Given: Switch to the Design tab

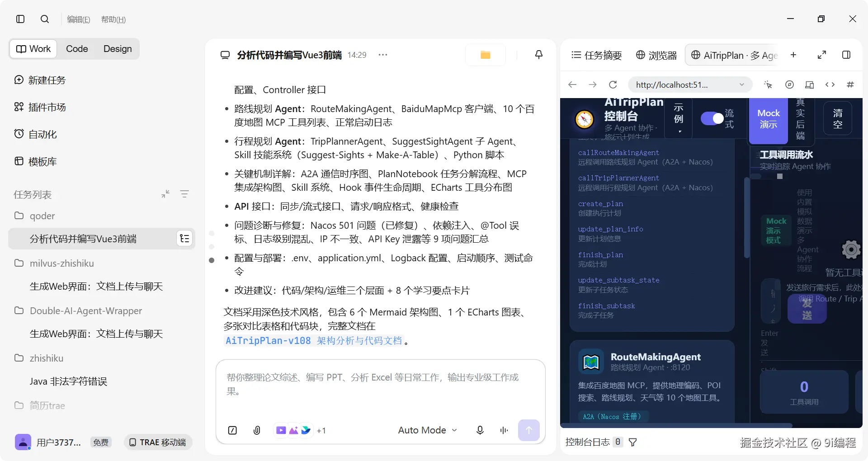Looking at the screenshot, I should click(x=118, y=49).
